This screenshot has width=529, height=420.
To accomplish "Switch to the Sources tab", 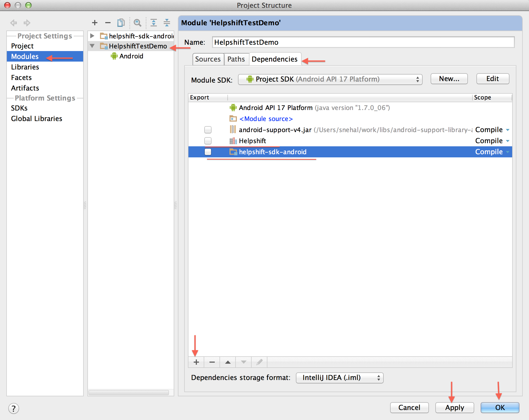I will tap(208, 59).
